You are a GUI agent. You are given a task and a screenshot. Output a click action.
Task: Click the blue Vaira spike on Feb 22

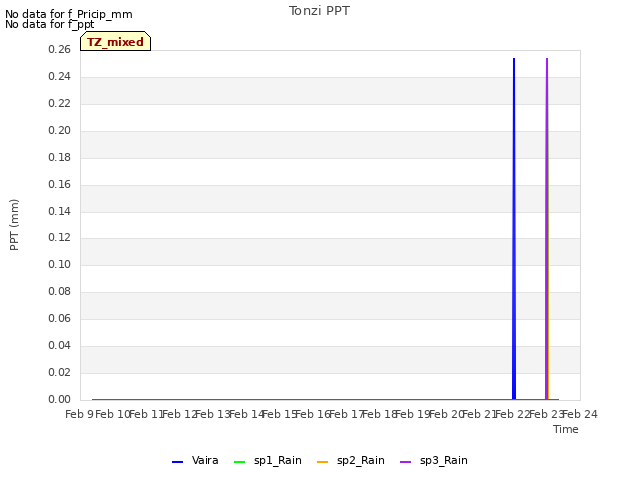514,229
